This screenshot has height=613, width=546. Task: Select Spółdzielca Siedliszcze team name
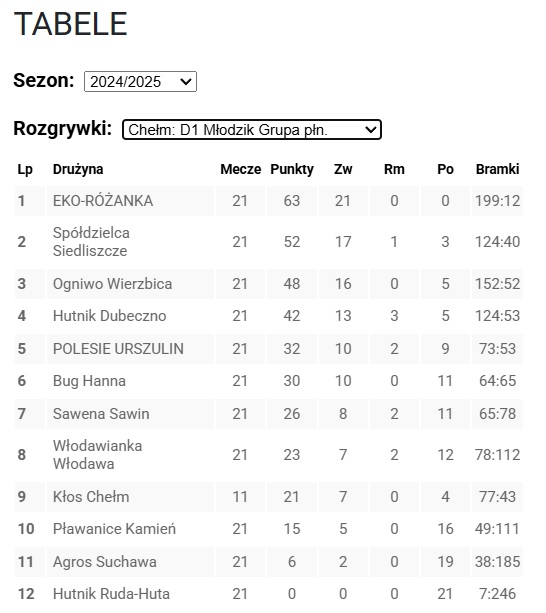(91, 242)
